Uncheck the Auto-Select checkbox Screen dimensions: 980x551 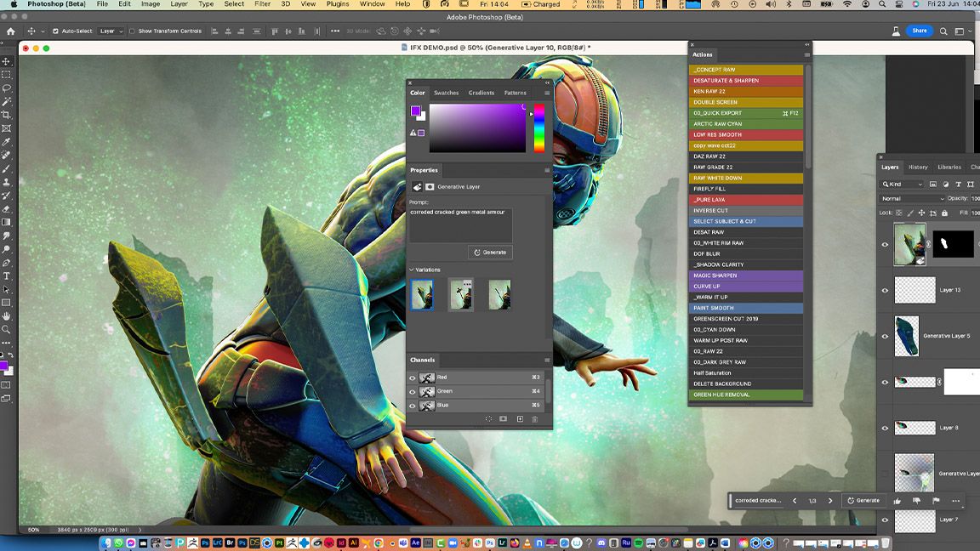[x=55, y=31]
